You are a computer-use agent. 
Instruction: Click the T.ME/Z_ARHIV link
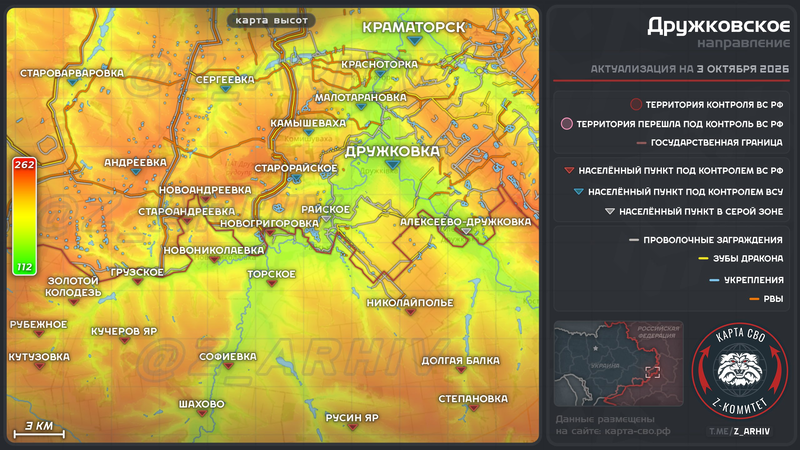coord(739,431)
